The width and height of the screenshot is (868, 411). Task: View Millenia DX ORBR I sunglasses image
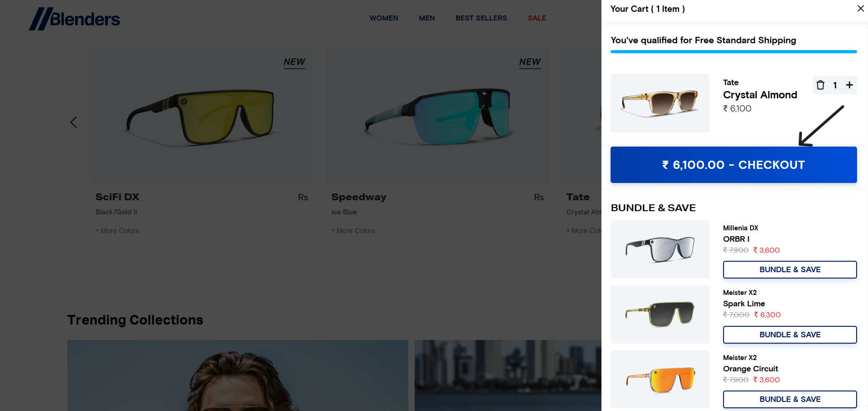coord(660,249)
